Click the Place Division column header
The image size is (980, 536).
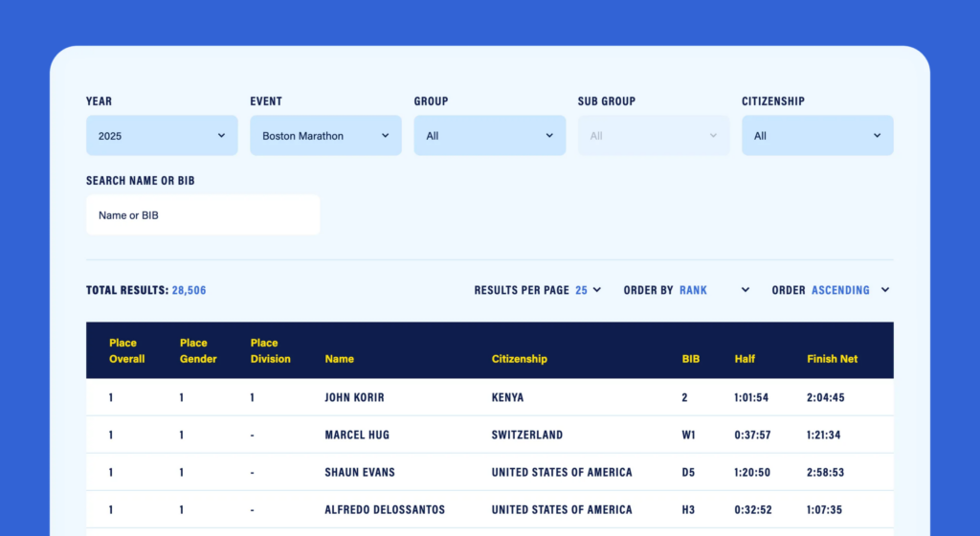[x=270, y=350]
